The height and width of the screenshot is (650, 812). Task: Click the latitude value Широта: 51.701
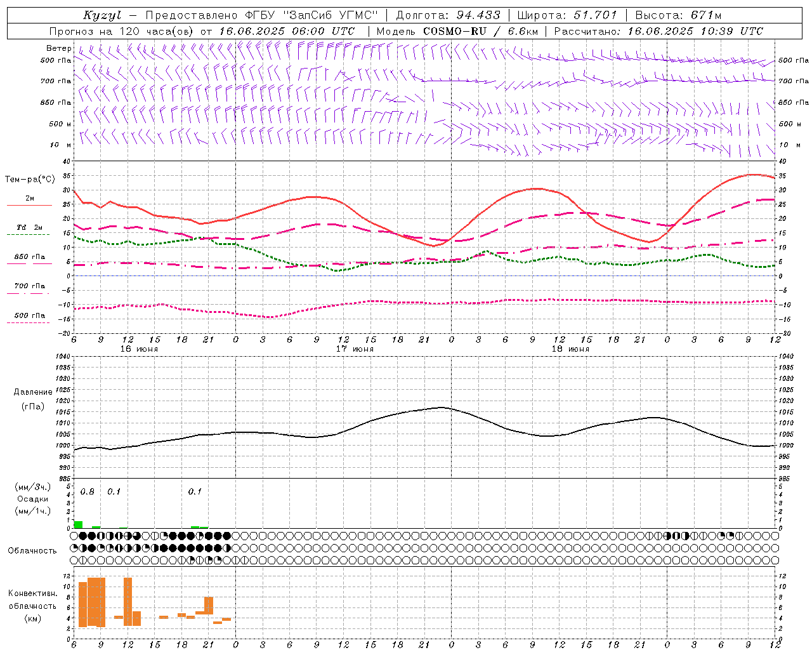click(567, 15)
